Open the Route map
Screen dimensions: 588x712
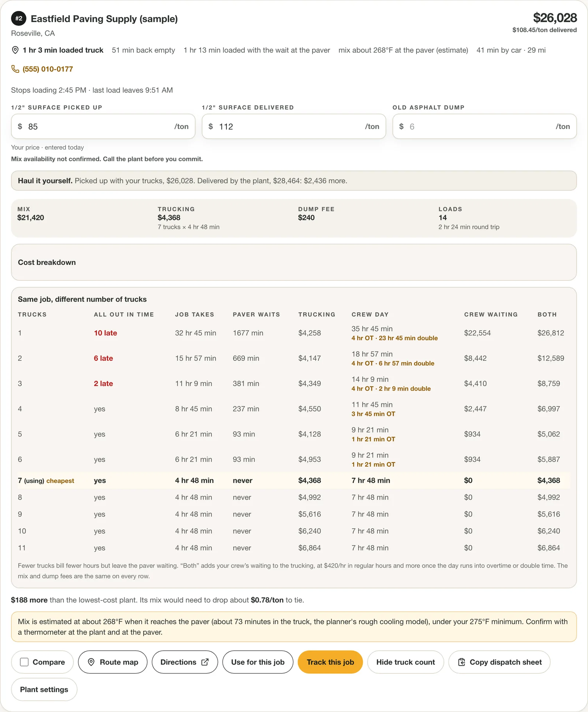coord(113,662)
